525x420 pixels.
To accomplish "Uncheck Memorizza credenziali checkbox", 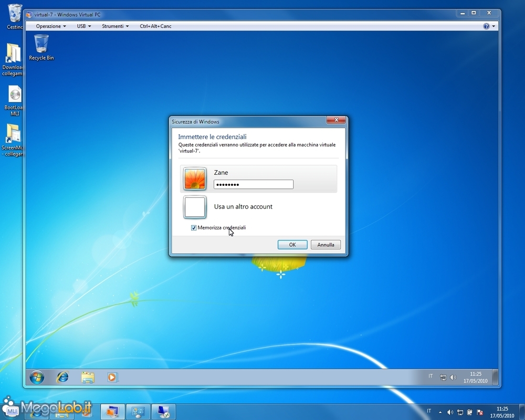I will [x=194, y=228].
